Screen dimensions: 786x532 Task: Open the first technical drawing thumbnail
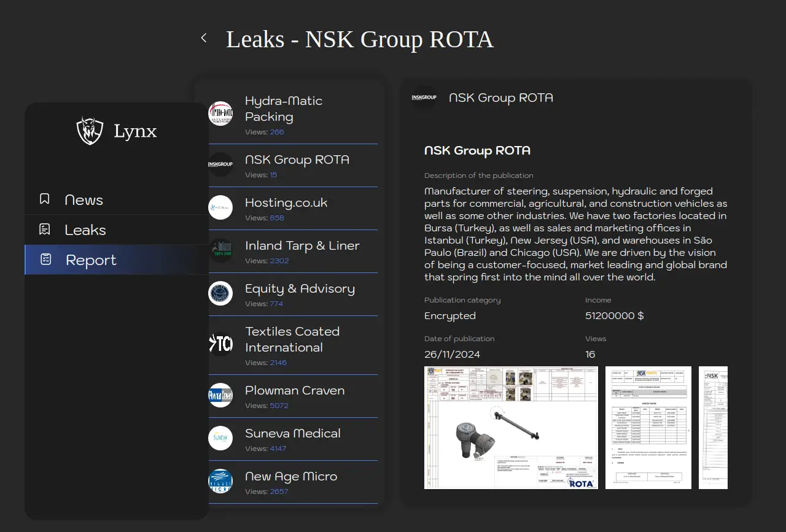coord(511,428)
